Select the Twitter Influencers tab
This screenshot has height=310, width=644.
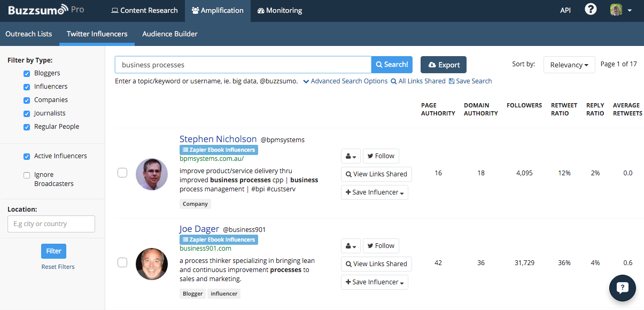pyautogui.click(x=97, y=34)
